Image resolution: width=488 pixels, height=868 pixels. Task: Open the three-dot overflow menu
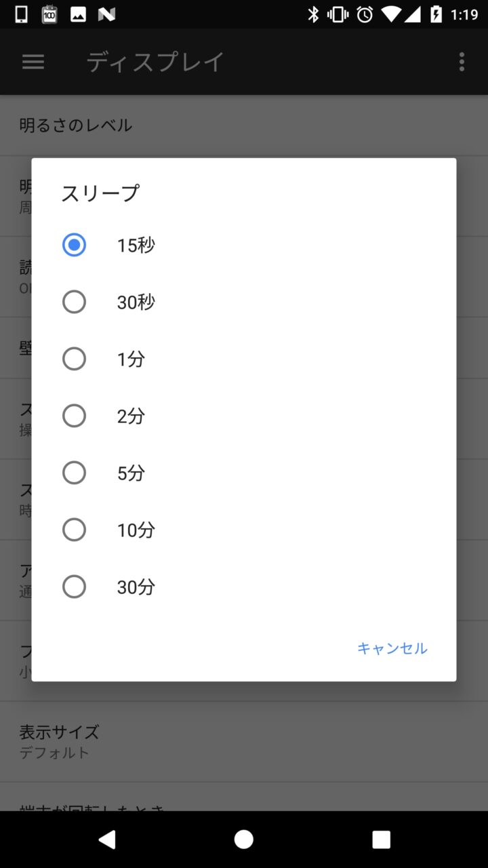(x=462, y=62)
